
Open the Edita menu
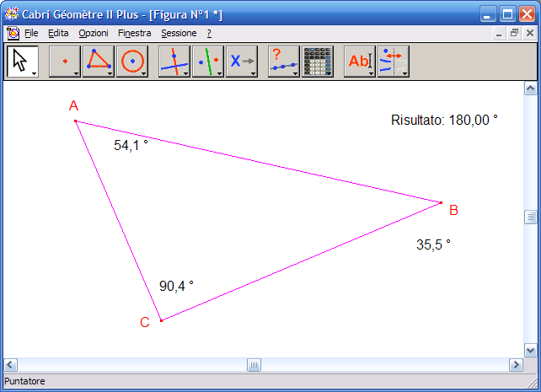click(x=58, y=33)
